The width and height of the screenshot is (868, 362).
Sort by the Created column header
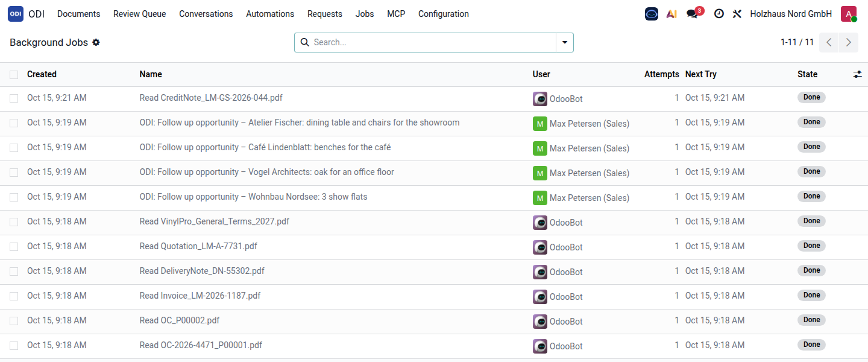pos(42,74)
